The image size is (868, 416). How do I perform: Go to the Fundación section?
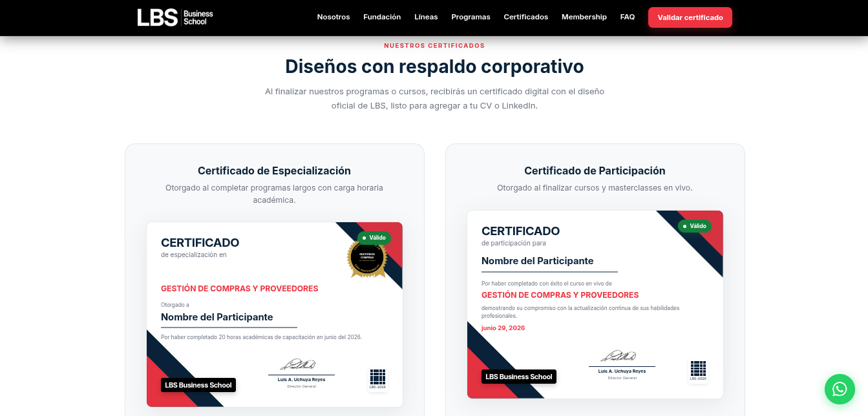[x=382, y=17]
